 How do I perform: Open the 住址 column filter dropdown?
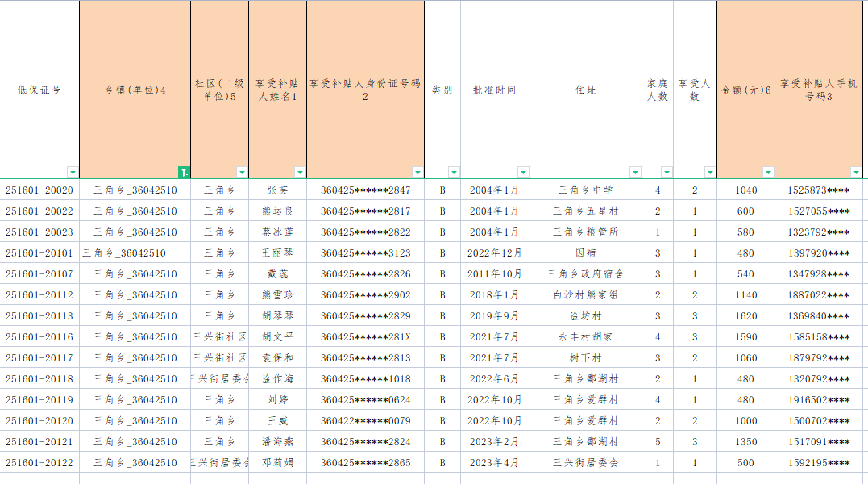635,172
